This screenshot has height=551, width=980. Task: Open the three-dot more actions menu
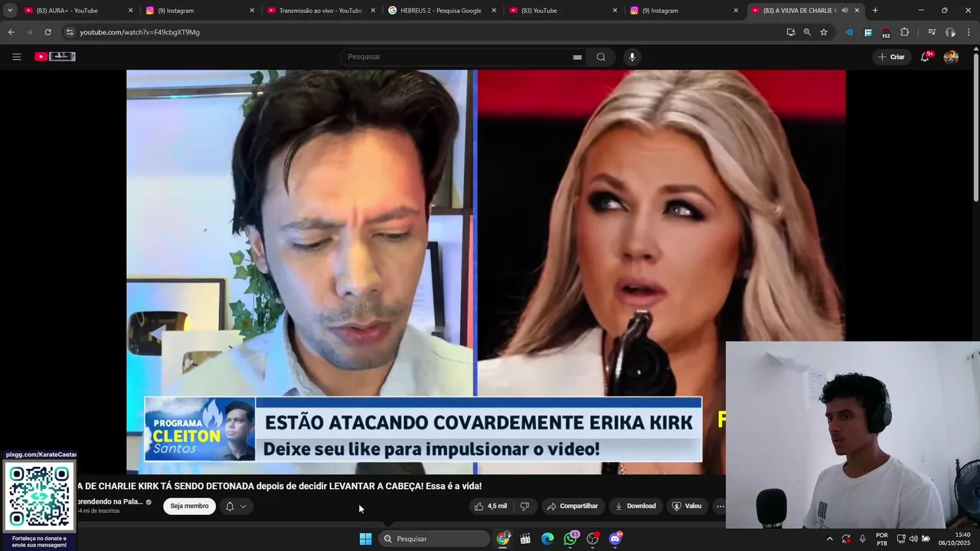pyautogui.click(x=720, y=506)
